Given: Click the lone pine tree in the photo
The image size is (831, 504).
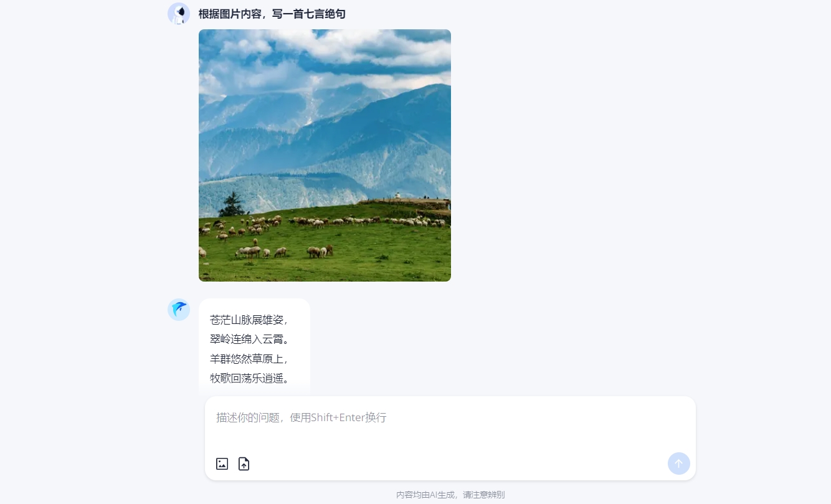Looking at the screenshot, I should point(232,204).
